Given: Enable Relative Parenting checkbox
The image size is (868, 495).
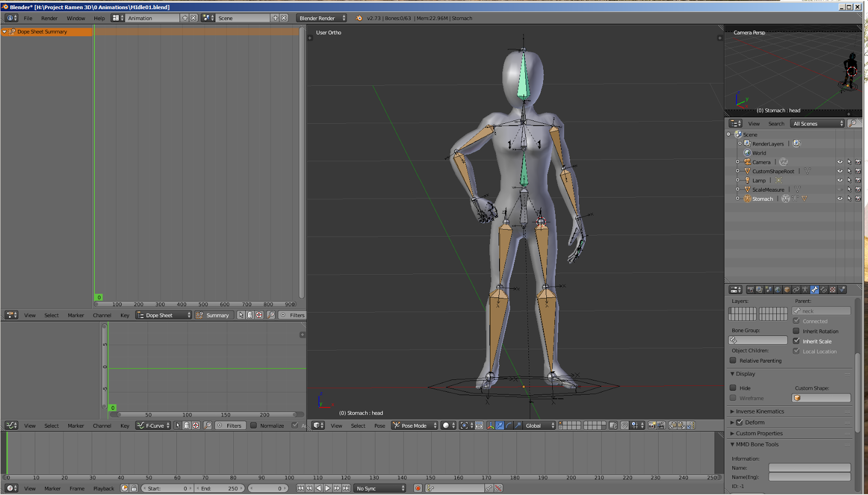Looking at the screenshot, I should tap(733, 360).
